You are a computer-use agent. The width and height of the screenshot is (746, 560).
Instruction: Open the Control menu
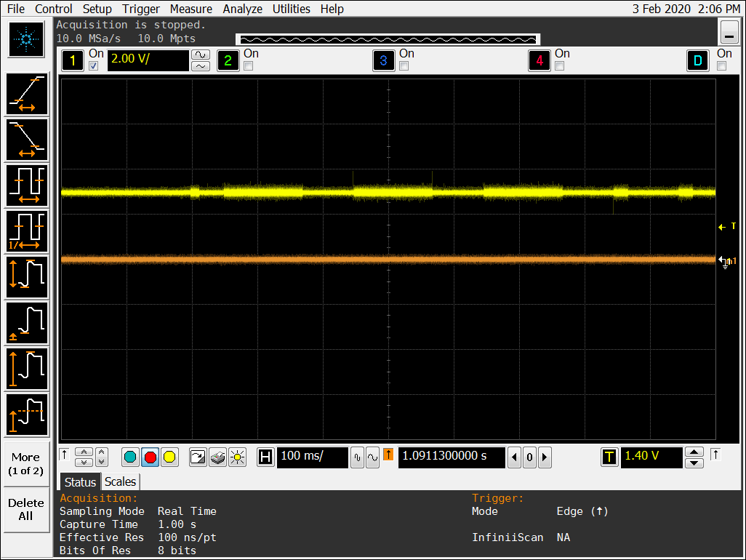click(53, 9)
